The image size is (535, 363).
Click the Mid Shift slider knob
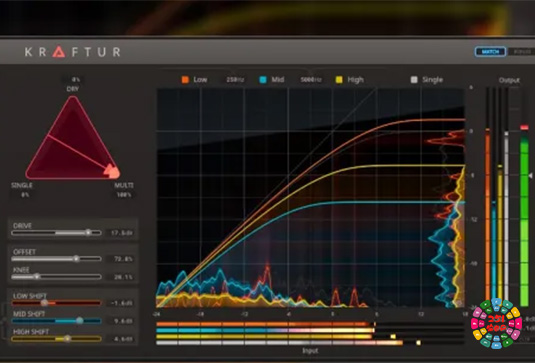79,321
